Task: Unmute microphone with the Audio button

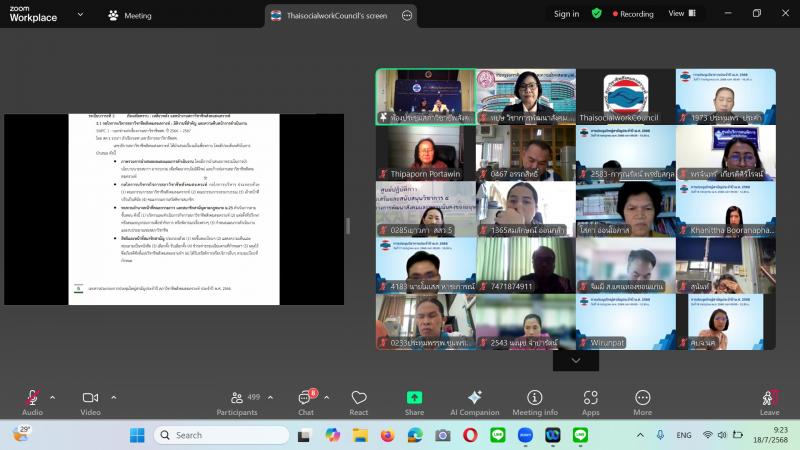Action: pyautogui.click(x=32, y=403)
